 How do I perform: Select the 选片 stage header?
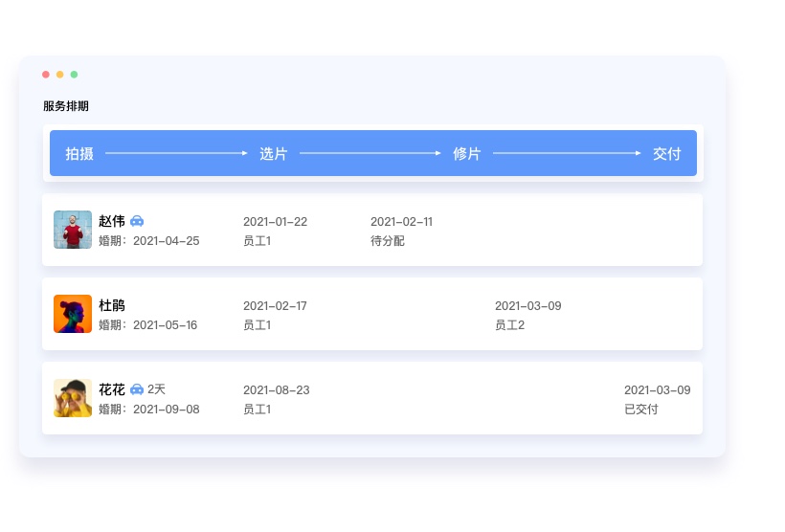point(273,154)
